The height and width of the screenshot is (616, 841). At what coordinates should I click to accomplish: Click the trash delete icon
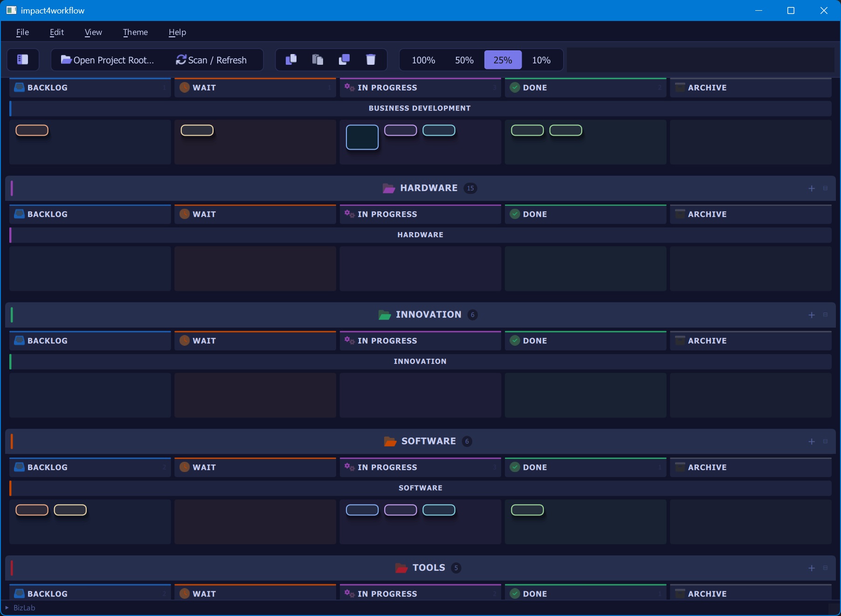pos(371,60)
